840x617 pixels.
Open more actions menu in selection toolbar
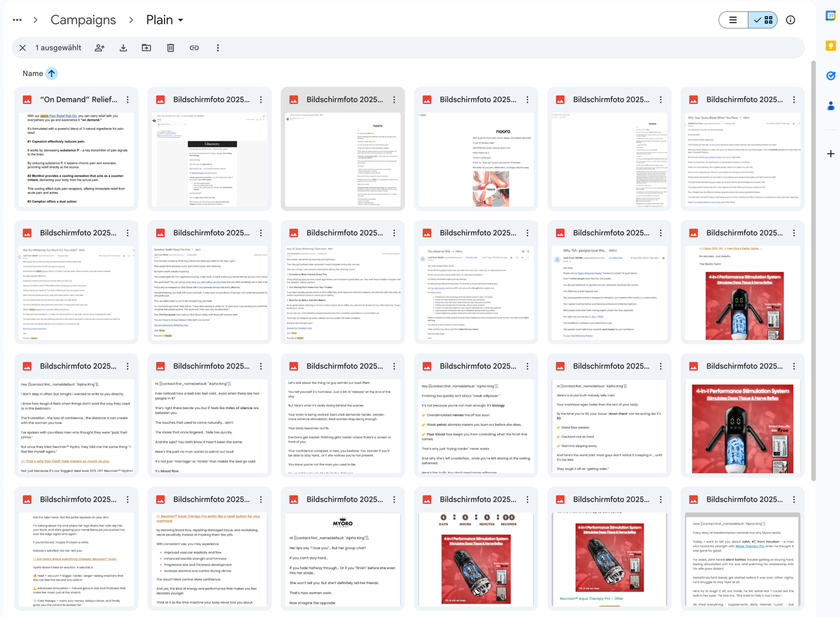pos(218,48)
